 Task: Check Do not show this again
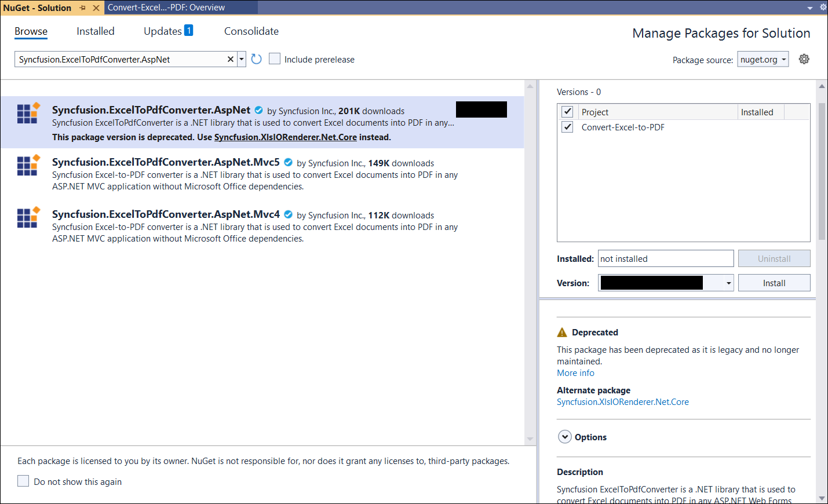(23, 481)
